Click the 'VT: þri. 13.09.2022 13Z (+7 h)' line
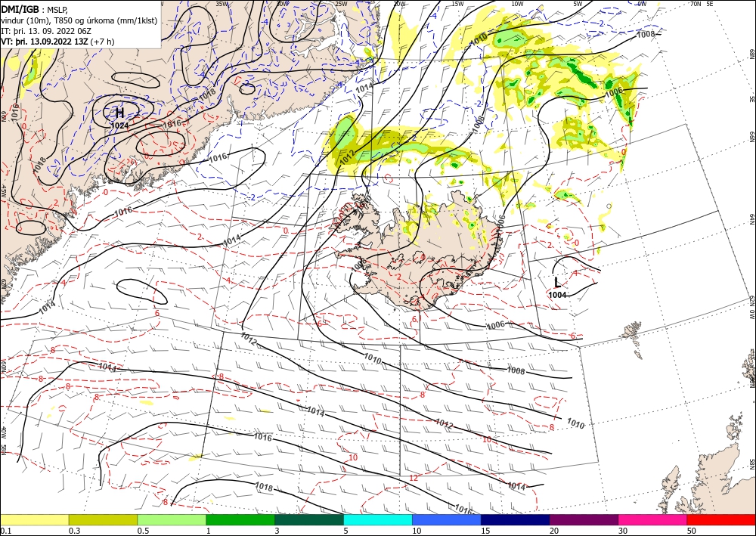The height and width of the screenshot is (536, 756). tap(58, 41)
